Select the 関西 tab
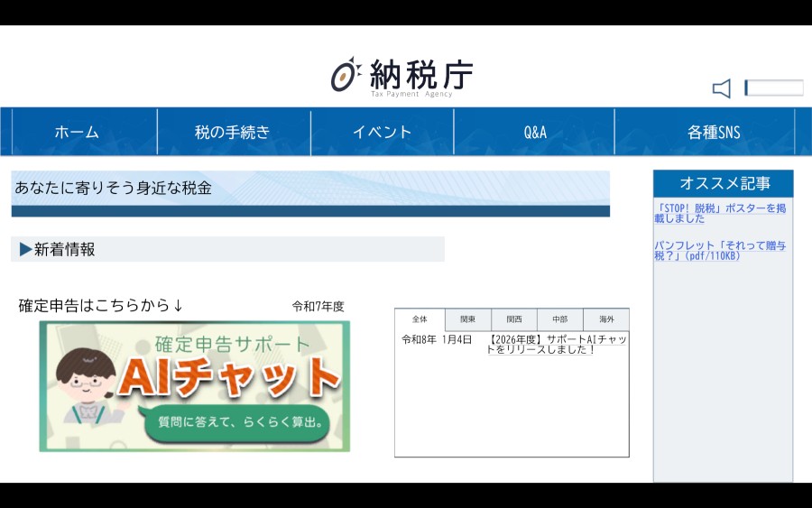The height and width of the screenshot is (508, 812). (513, 319)
